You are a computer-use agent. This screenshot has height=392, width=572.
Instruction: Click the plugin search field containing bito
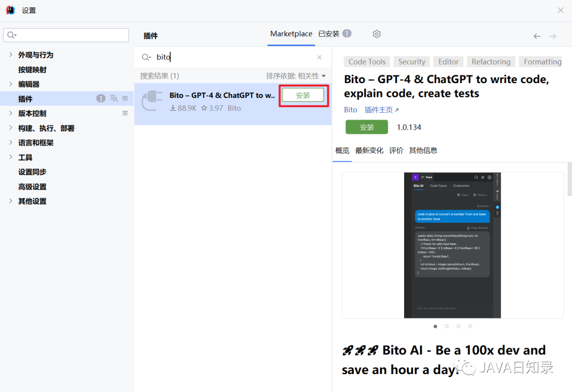click(233, 57)
